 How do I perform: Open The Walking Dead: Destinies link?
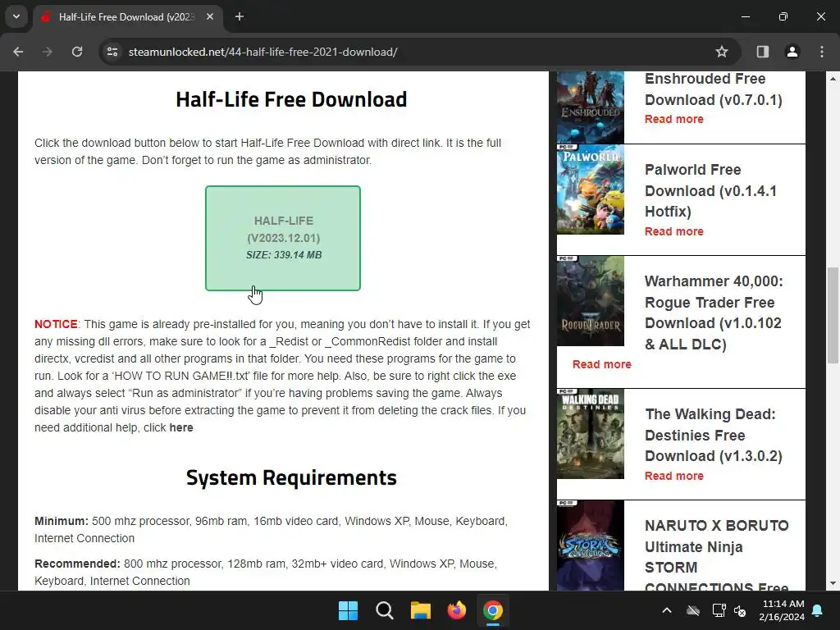tap(713, 435)
